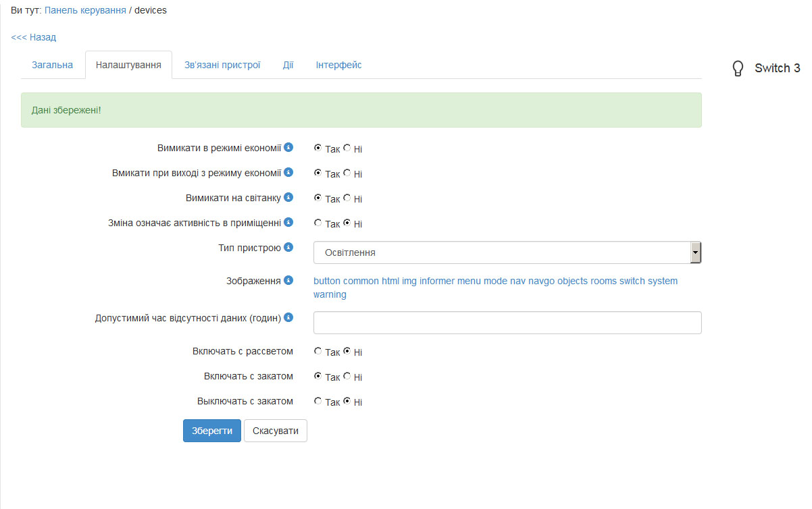Click info icon beside 'Вмикати при виході з режиму економії'
Viewport: 812px width, 509px height.
(x=288, y=172)
